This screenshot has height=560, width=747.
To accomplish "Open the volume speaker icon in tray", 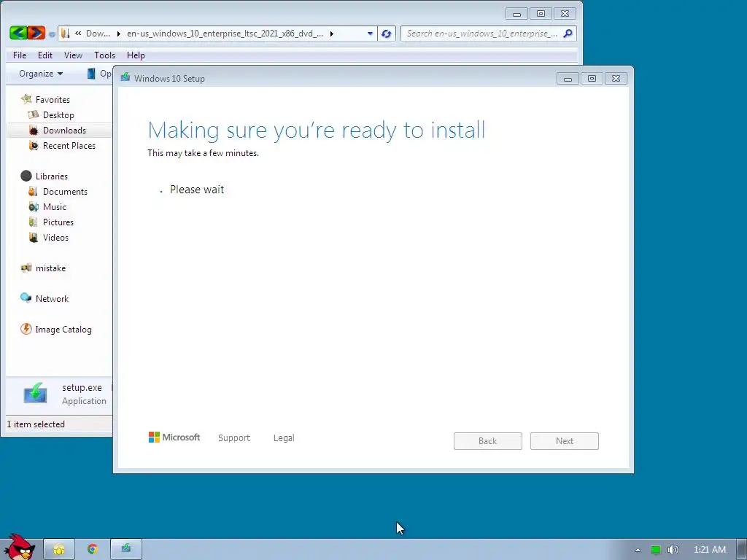I will point(673,550).
